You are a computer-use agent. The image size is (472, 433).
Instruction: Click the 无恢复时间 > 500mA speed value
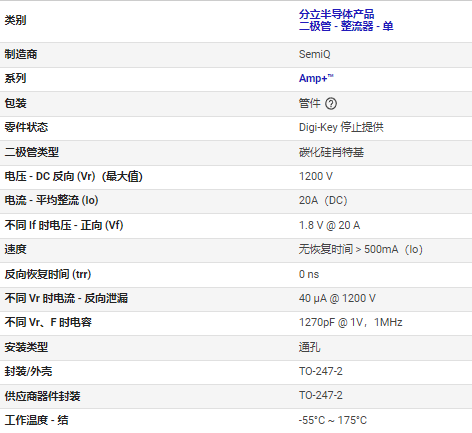361,249
